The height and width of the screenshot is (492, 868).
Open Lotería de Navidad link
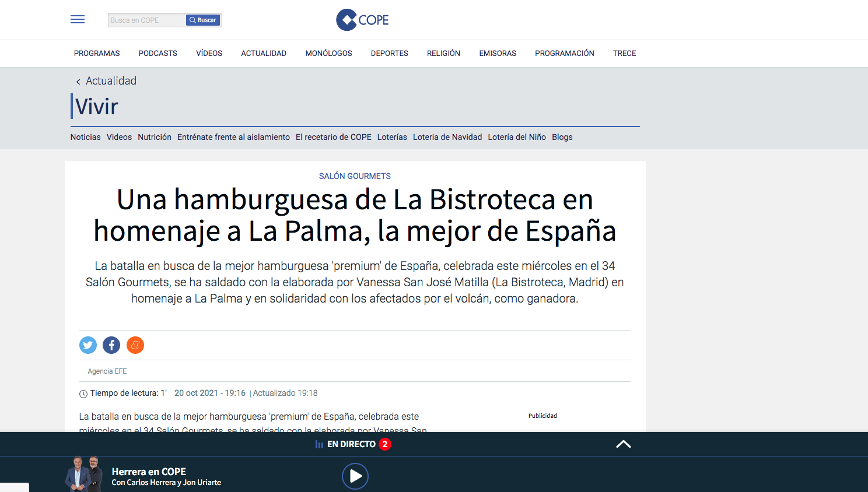447,138
